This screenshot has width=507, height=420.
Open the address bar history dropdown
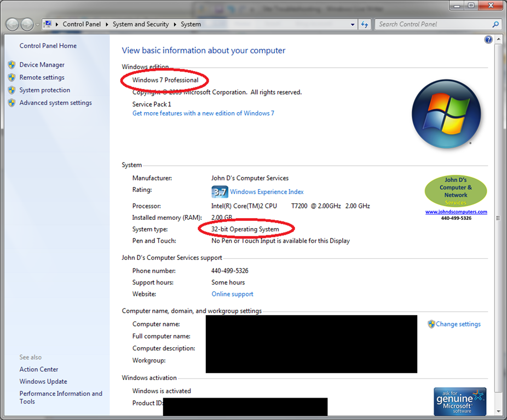point(353,25)
